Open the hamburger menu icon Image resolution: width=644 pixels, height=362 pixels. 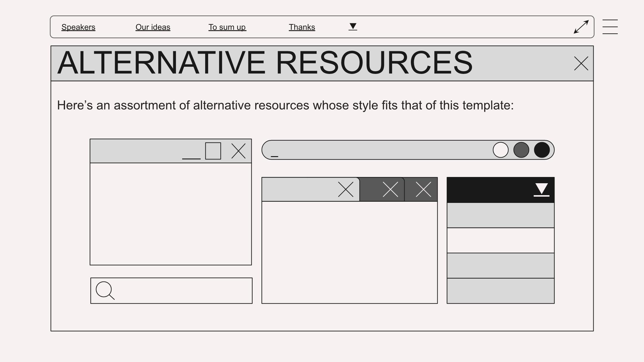pyautogui.click(x=610, y=27)
